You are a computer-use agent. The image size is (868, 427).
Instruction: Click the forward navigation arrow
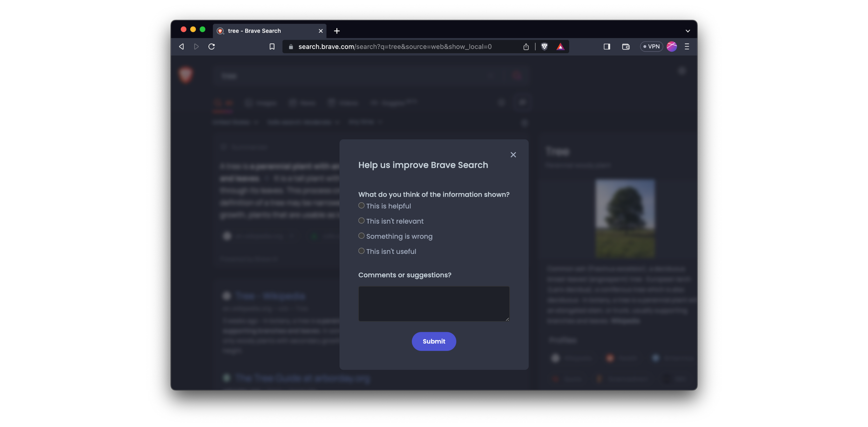point(196,46)
